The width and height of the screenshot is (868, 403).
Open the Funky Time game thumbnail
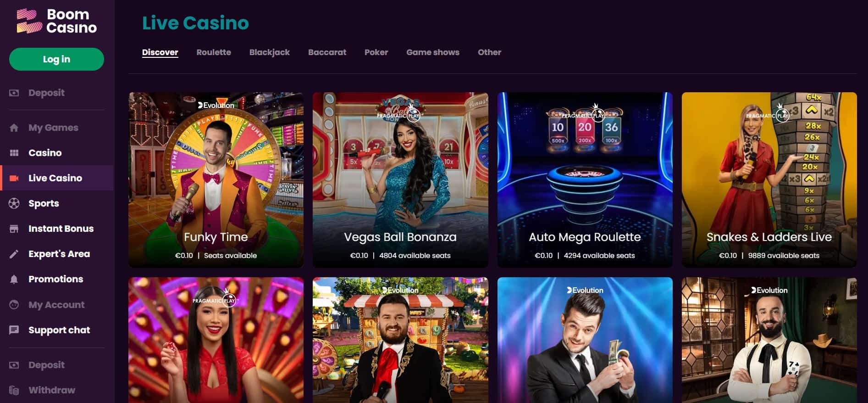click(x=216, y=180)
